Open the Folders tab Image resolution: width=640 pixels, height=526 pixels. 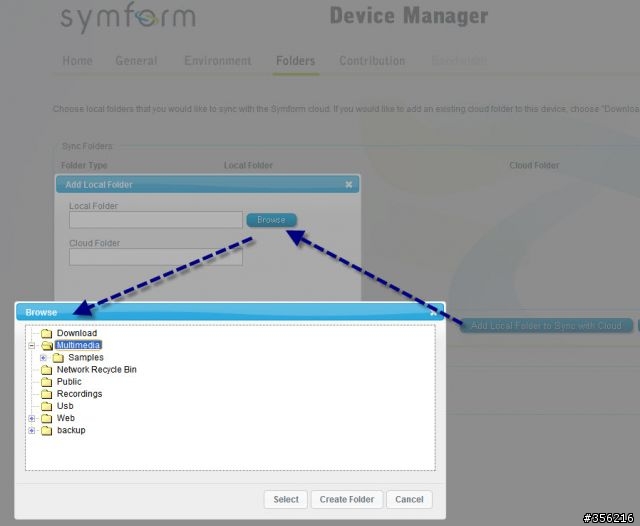click(296, 61)
